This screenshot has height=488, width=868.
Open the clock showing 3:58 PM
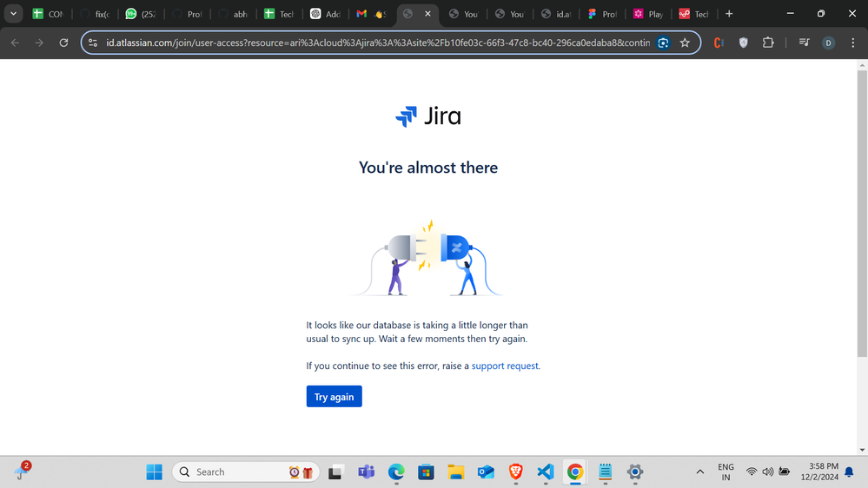point(819,472)
